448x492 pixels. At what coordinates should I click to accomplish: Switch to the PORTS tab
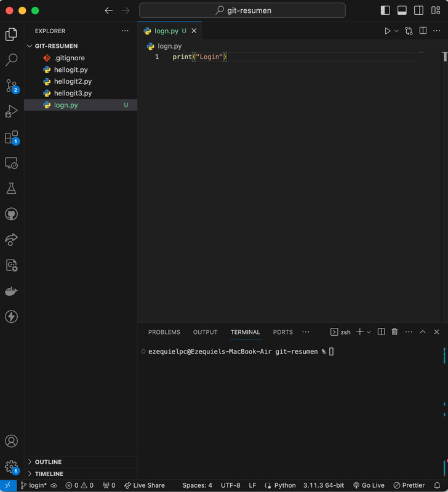pos(283,332)
